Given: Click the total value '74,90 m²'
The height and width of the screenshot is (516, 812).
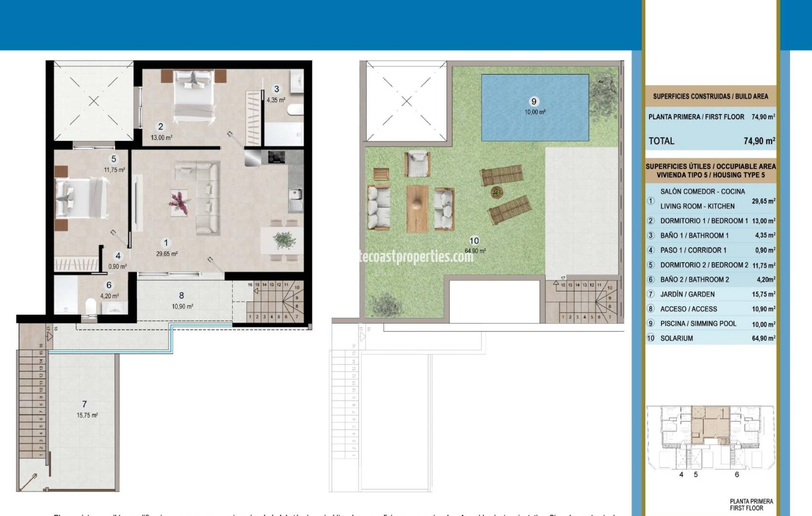Looking at the screenshot, I should (759, 141).
